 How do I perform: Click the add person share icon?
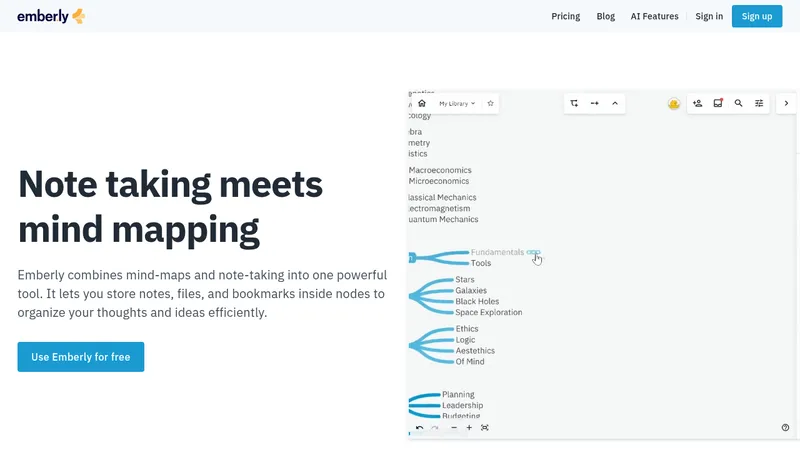click(697, 104)
